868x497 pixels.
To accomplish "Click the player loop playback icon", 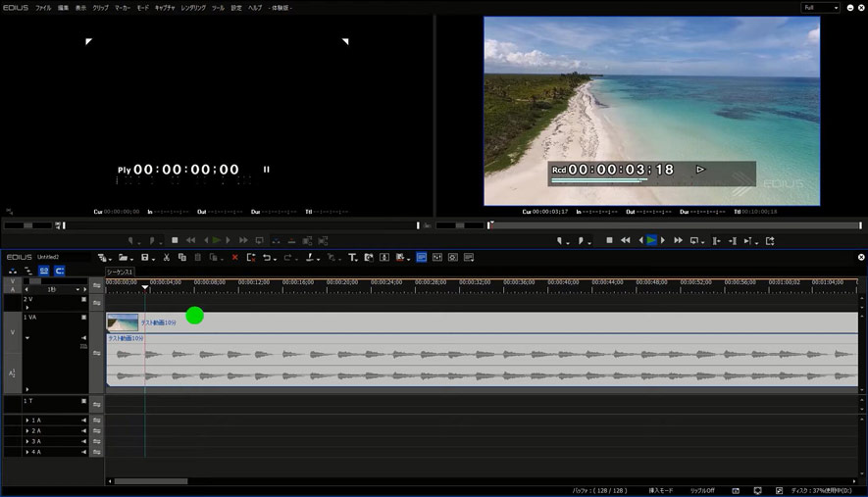I will [x=259, y=240].
